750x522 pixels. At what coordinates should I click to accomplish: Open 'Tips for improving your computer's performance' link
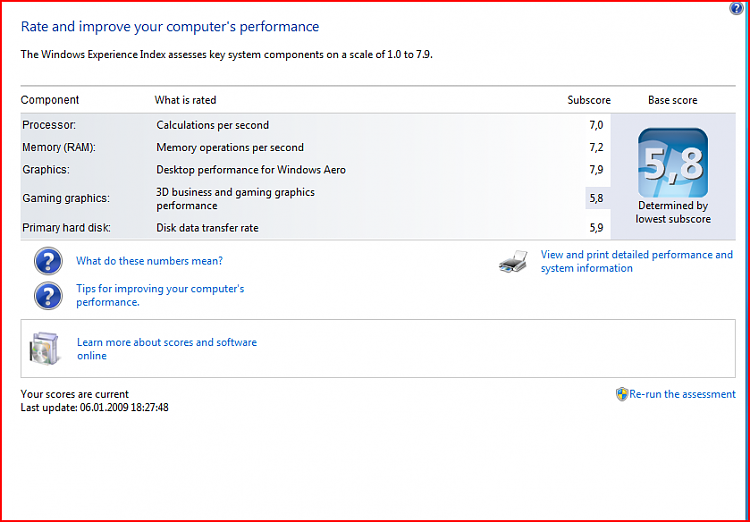click(160, 295)
